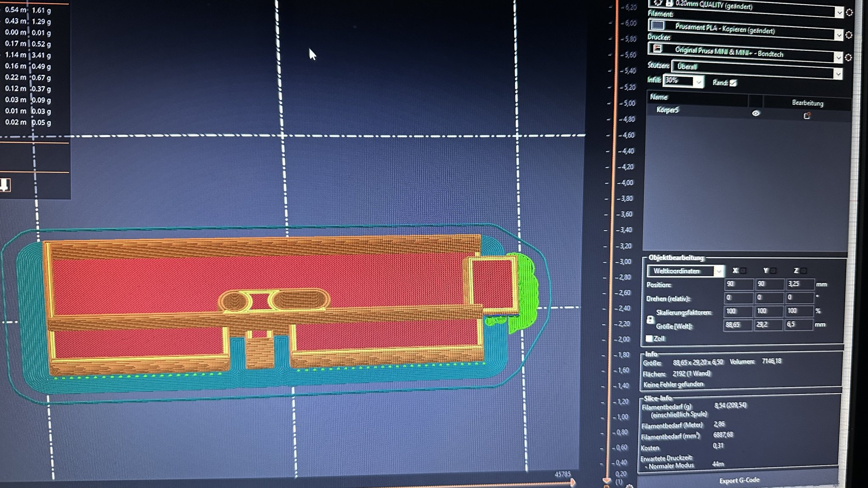Click the Körper5 edit icon
This screenshot has height=488, width=868.
pyautogui.click(x=807, y=116)
